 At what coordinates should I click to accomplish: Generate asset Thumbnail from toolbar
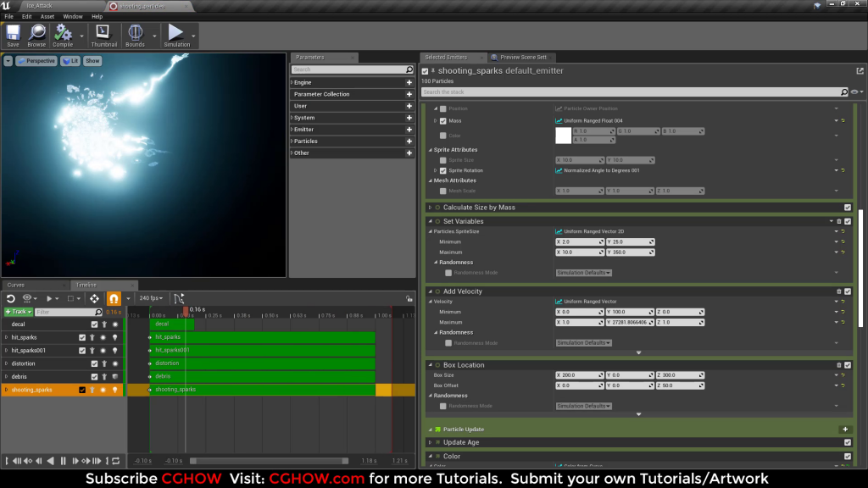[x=103, y=36]
